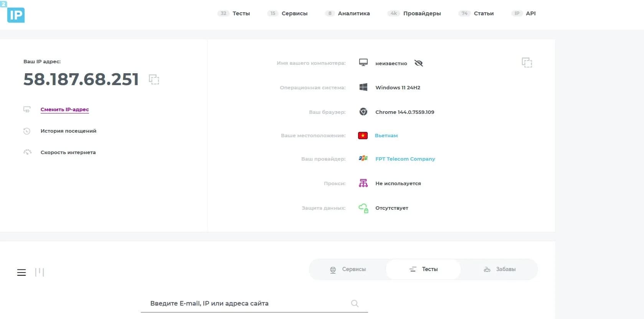Switch to column view layout icon
Image resolution: width=644 pixels, height=319 pixels.
pyautogui.click(x=40, y=272)
